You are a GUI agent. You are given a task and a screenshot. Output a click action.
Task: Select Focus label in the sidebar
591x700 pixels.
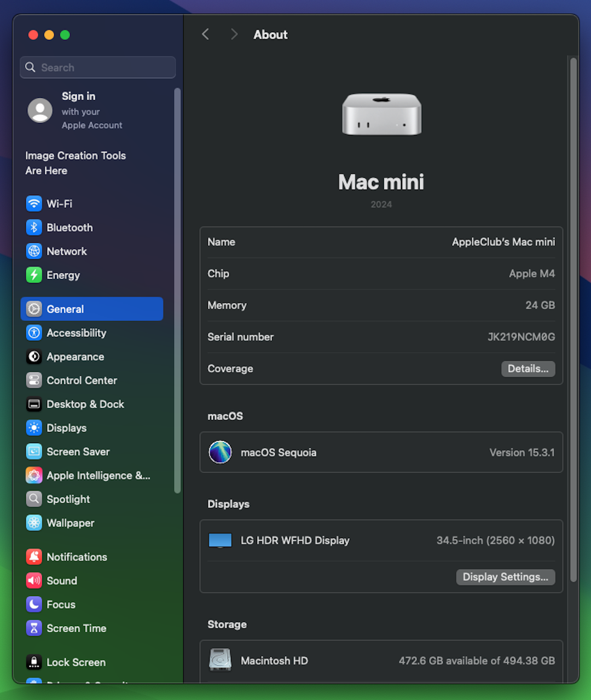click(61, 604)
